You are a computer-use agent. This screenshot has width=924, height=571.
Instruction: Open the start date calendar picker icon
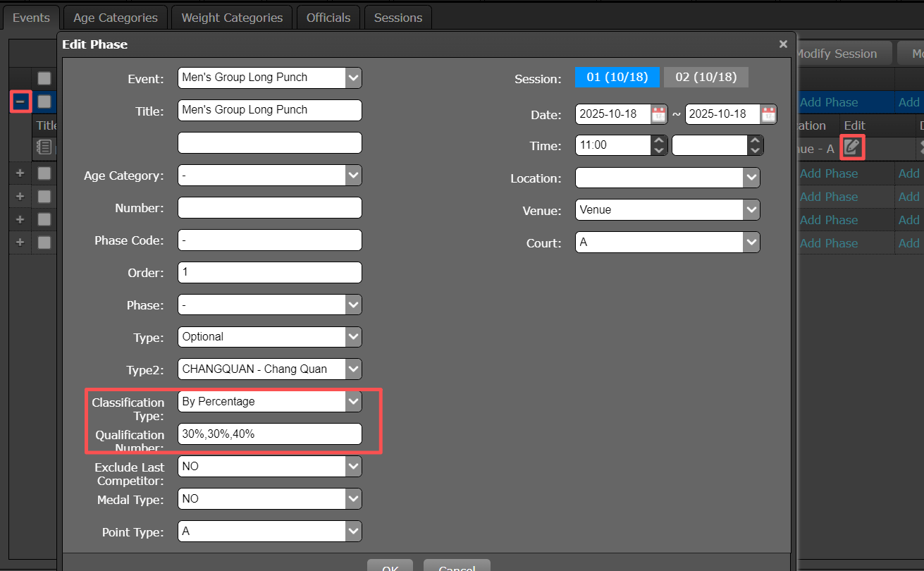pos(658,114)
